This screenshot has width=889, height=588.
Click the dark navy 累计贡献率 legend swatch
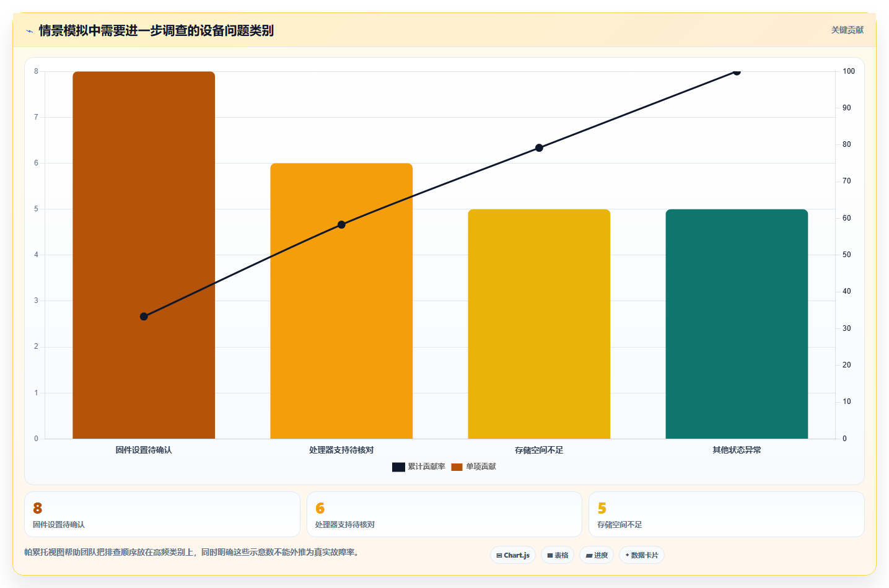[x=398, y=467]
